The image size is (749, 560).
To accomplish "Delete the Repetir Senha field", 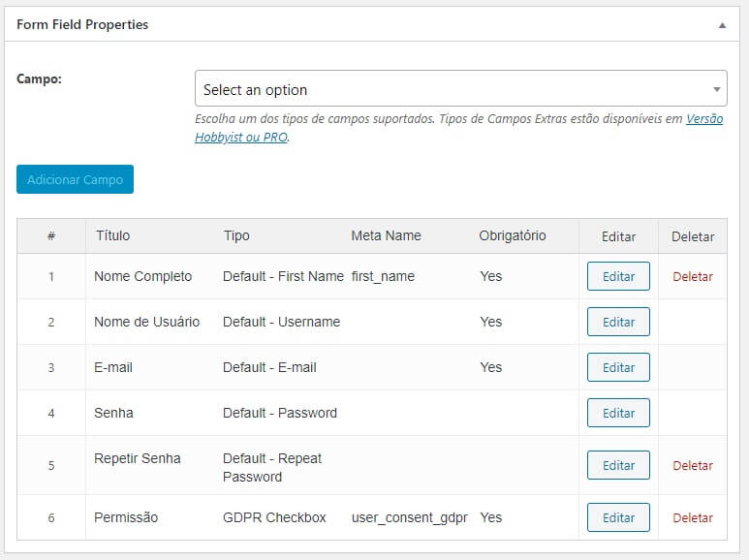I will pos(692,465).
